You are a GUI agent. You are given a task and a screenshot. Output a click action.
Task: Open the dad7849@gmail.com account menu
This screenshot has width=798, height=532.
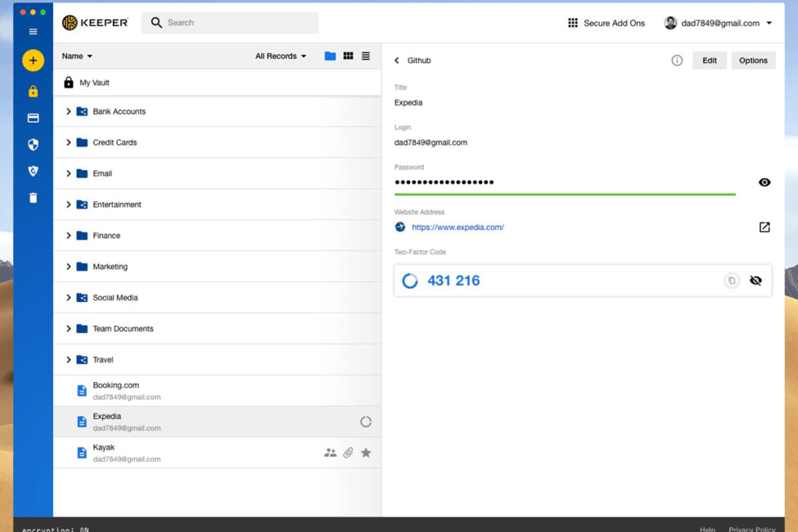[x=719, y=23]
